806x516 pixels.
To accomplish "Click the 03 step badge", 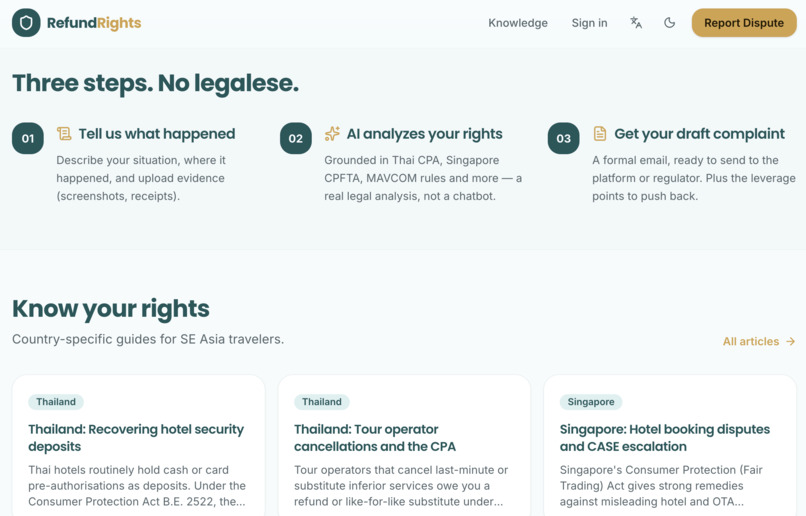I will point(563,138).
